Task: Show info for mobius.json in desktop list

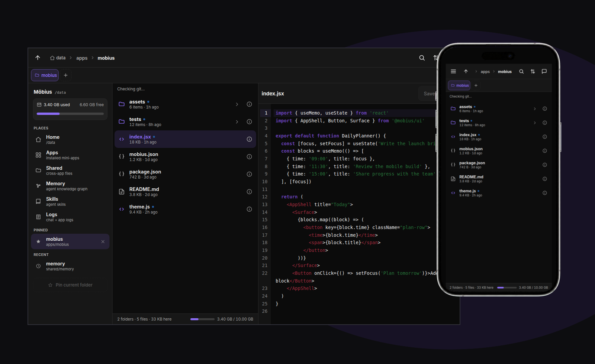Action: (249, 157)
